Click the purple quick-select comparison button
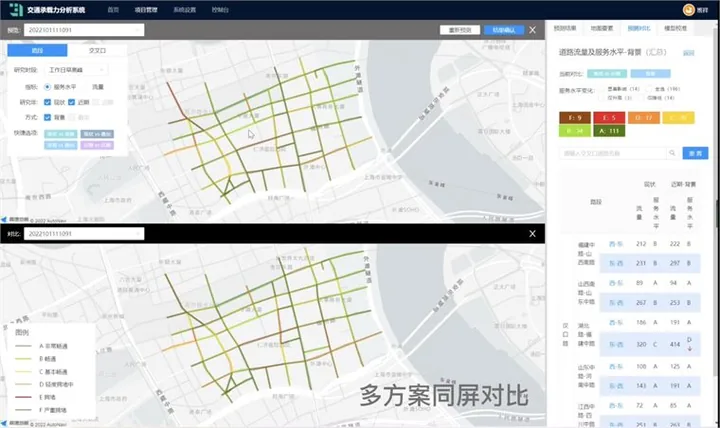Image resolution: width=720 pixels, height=428 pixels. pyautogui.click(x=97, y=145)
